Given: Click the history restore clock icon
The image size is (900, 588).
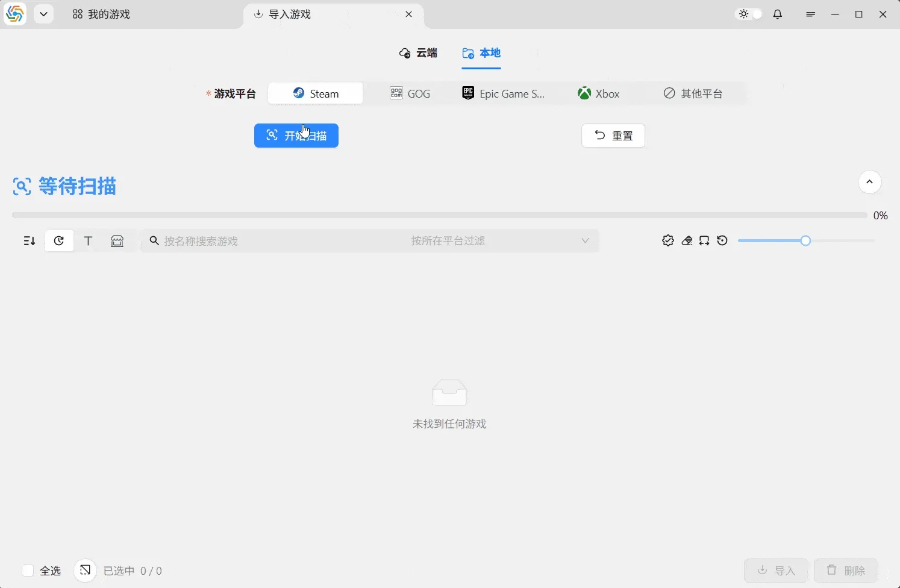Looking at the screenshot, I should point(722,241).
